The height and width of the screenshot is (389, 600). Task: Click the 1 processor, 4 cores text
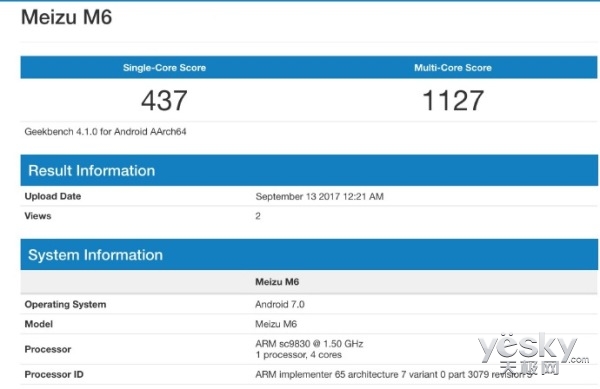point(298,355)
